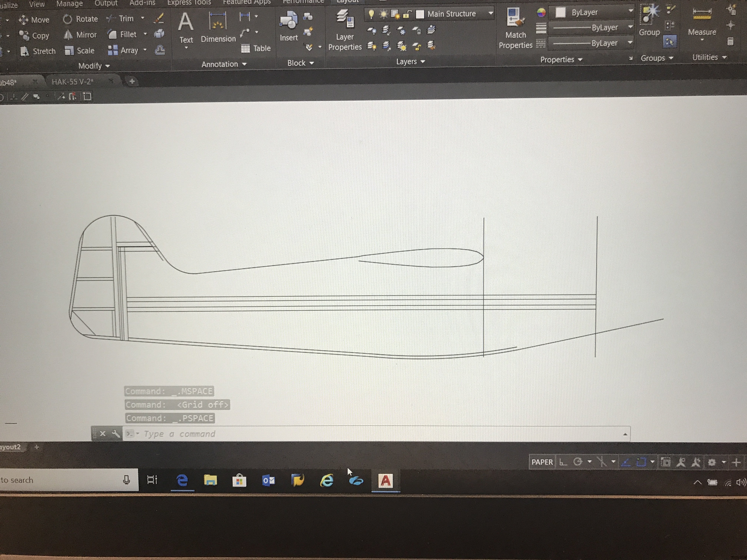Open the Manage ribbon tab
747x560 pixels.
tap(69, 4)
